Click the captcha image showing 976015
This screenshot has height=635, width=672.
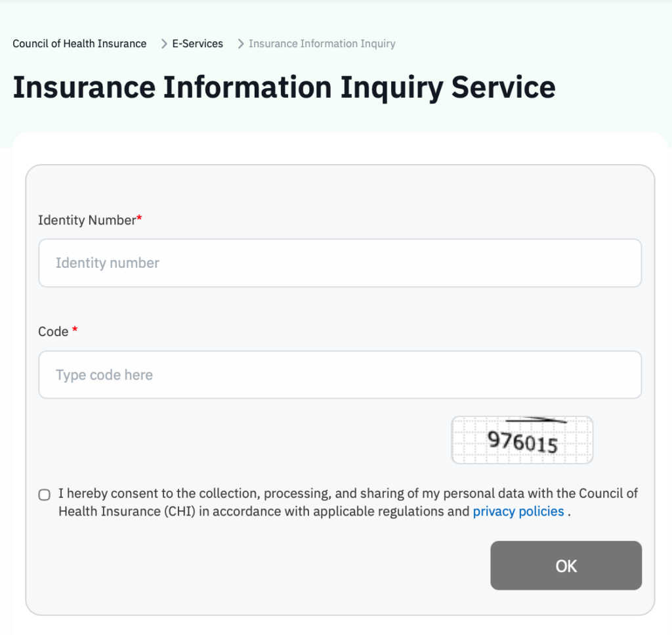pos(522,440)
